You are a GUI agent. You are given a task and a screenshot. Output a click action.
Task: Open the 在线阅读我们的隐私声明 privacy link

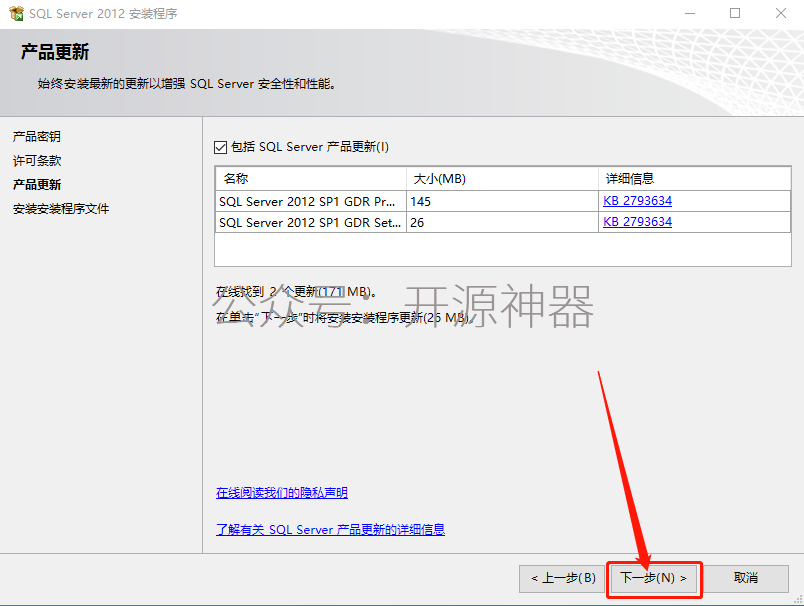coord(282,493)
